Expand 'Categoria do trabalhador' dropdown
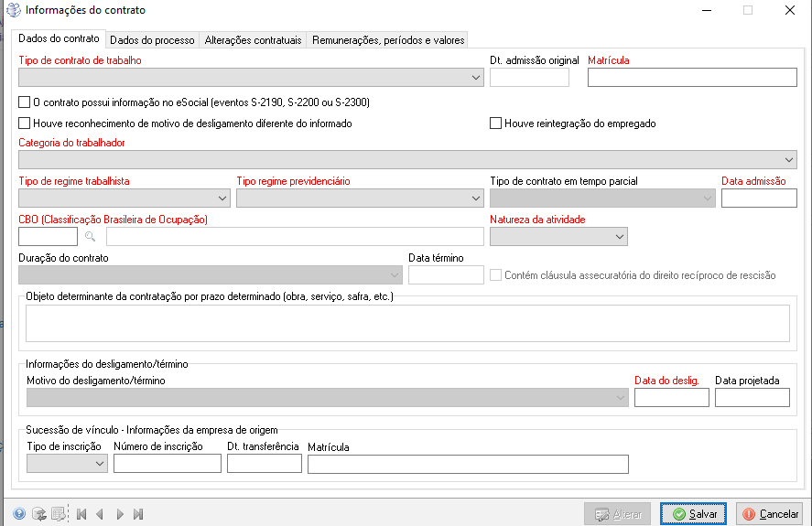The width and height of the screenshot is (812, 526). pos(789,160)
